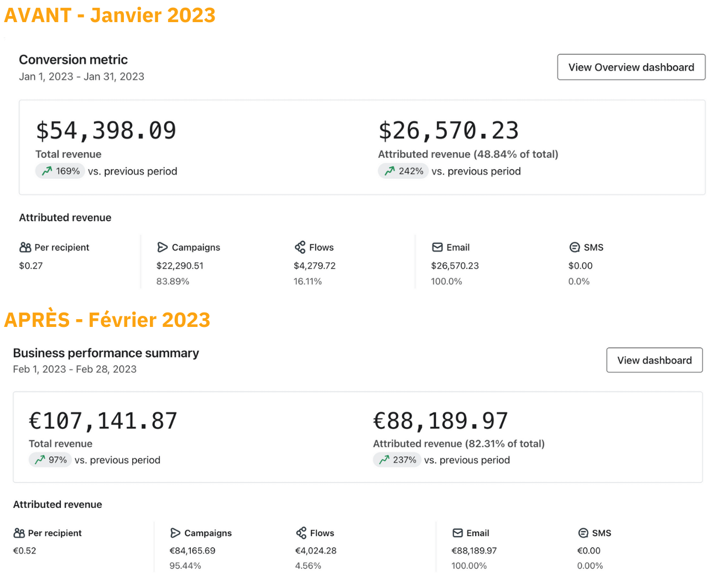Click the 237% trend badge in February summary

point(397,460)
